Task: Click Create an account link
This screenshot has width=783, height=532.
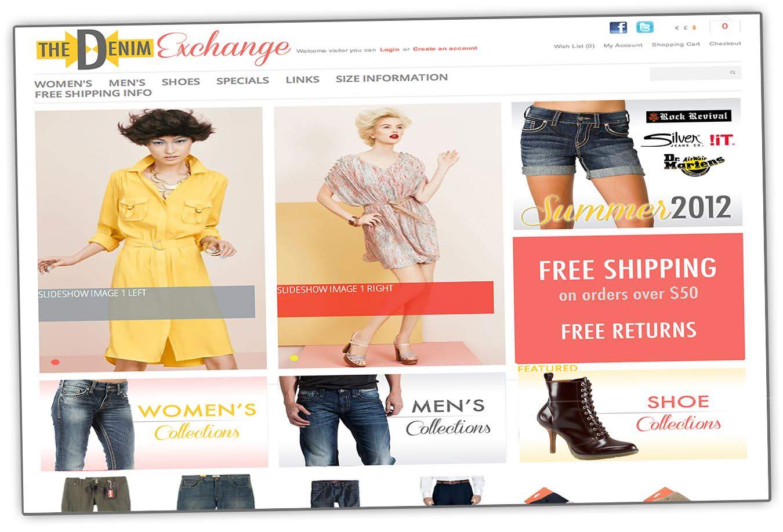Action: coord(445,49)
